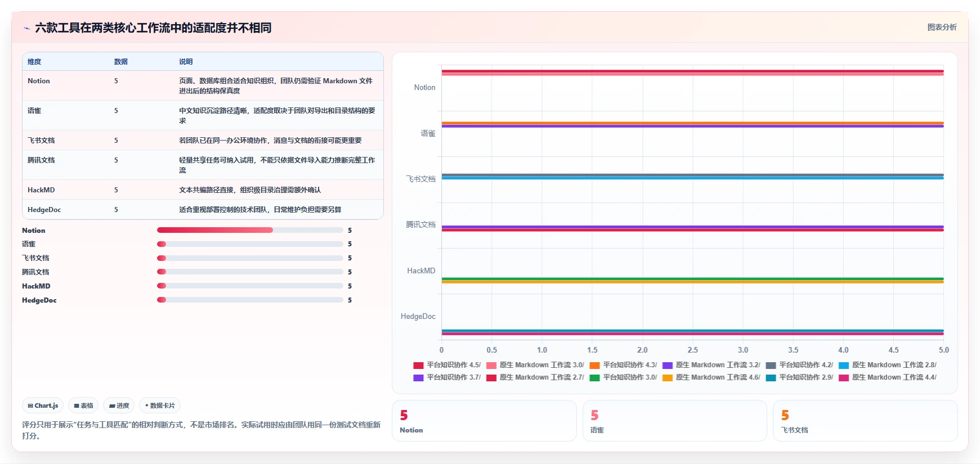
Task: Click the 飞书文档 progress bar
Action: tap(250, 258)
